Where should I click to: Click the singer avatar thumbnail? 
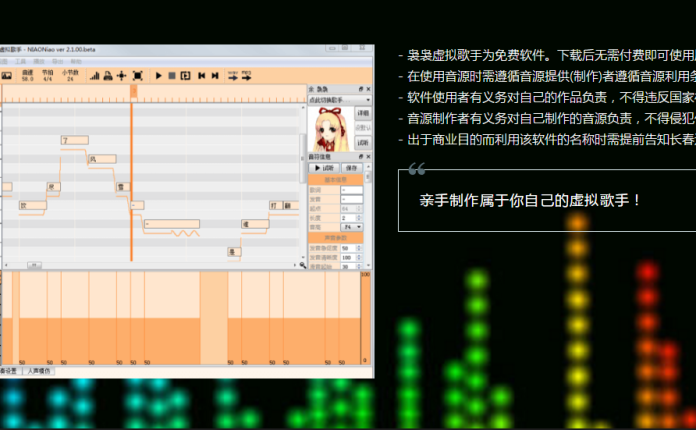tap(331, 129)
